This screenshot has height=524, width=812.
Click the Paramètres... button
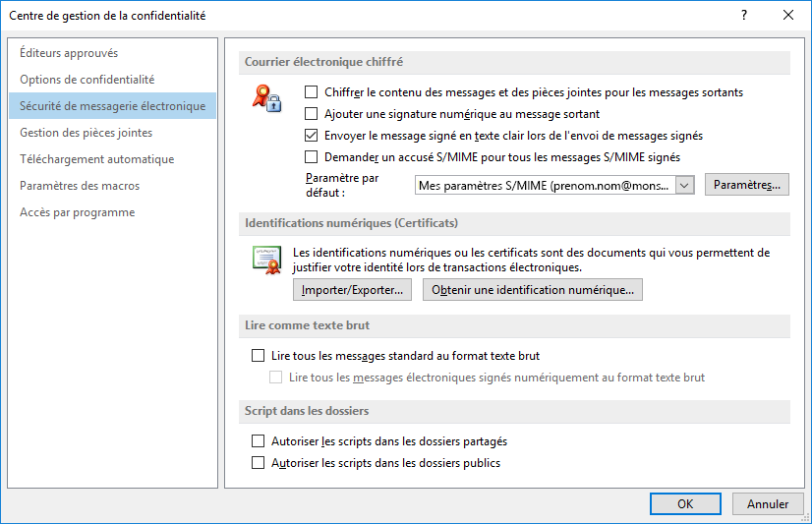click(x=747, y=185)
